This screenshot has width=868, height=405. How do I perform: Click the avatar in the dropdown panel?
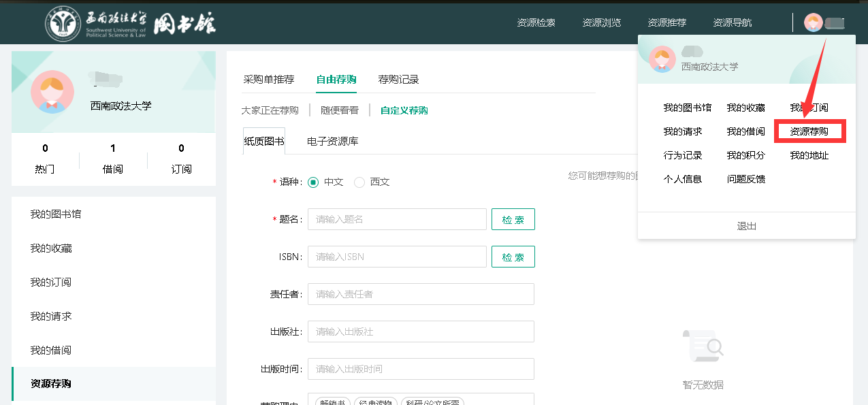[662, 59]
